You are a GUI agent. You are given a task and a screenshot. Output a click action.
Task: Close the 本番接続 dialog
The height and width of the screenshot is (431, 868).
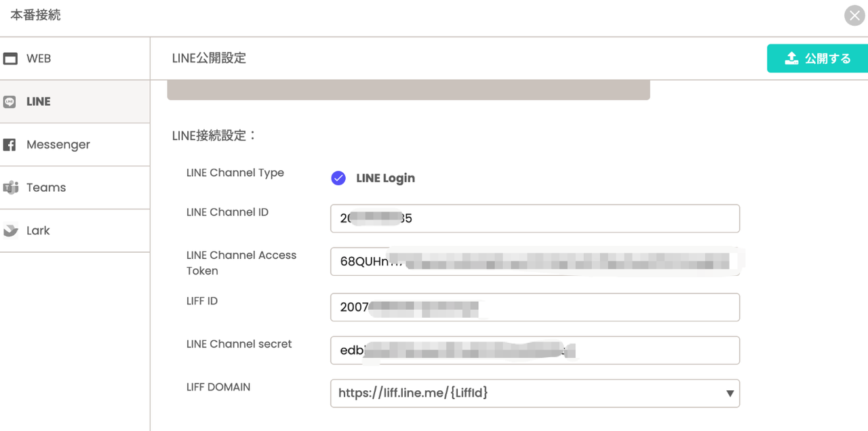854,16
